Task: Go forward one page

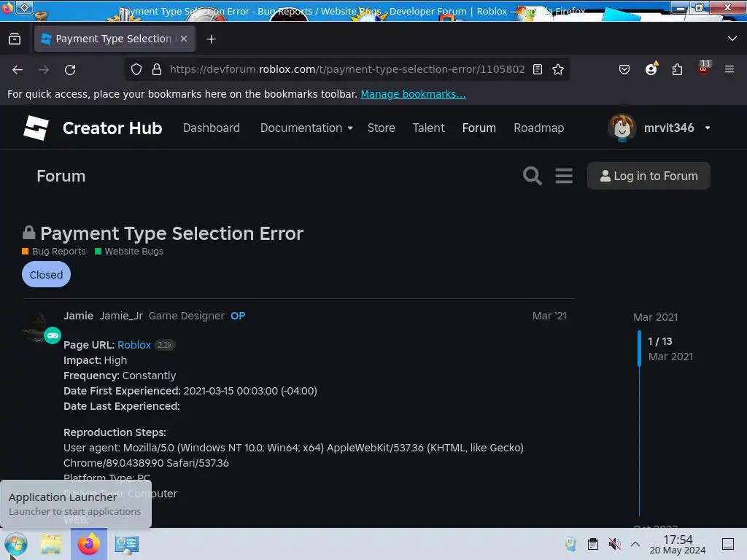Action: click(44, 69)
